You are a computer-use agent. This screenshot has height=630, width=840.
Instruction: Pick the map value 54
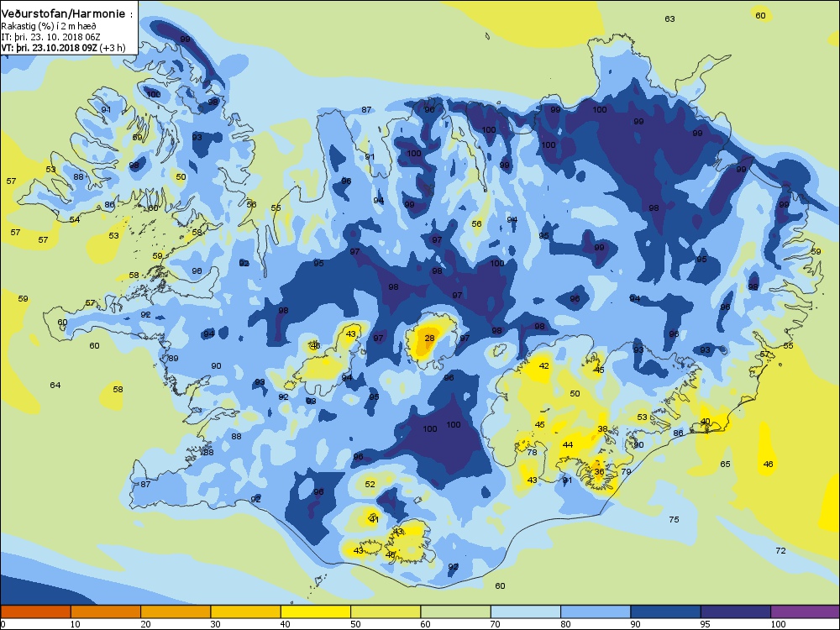75,219
